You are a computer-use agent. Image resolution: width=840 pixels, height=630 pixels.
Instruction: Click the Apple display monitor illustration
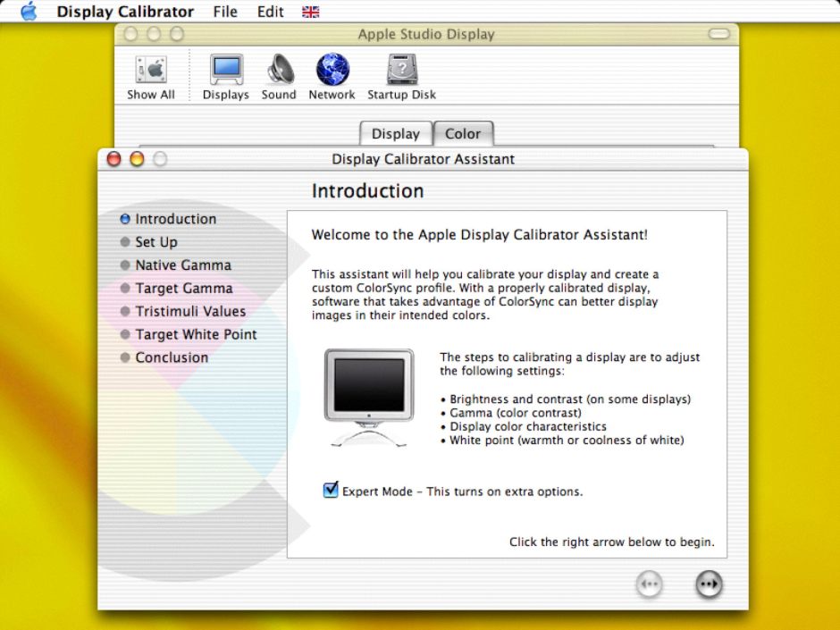[369, 397]
